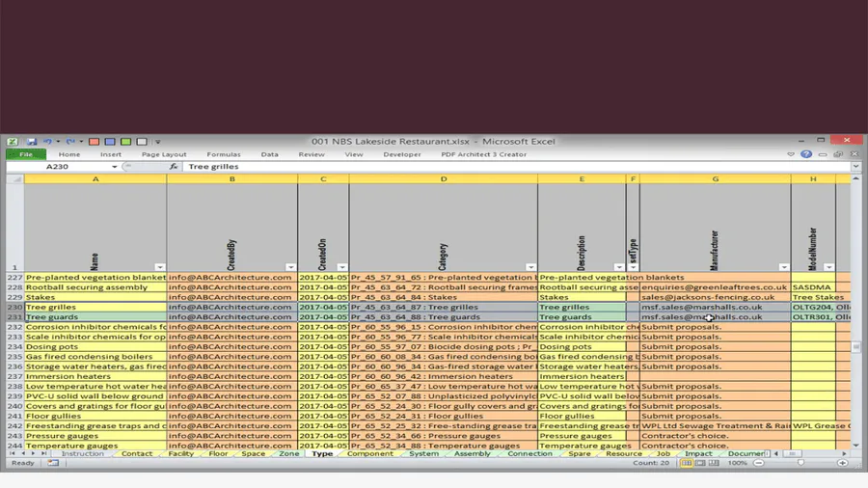This screenshot has height=488, width=868.
Task: Click the vertical scrollbar thumb
Action: [x=855, y=347]
